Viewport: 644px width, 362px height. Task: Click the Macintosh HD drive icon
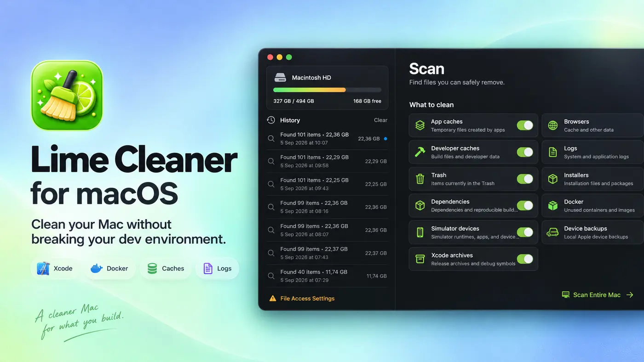point(280,78)
